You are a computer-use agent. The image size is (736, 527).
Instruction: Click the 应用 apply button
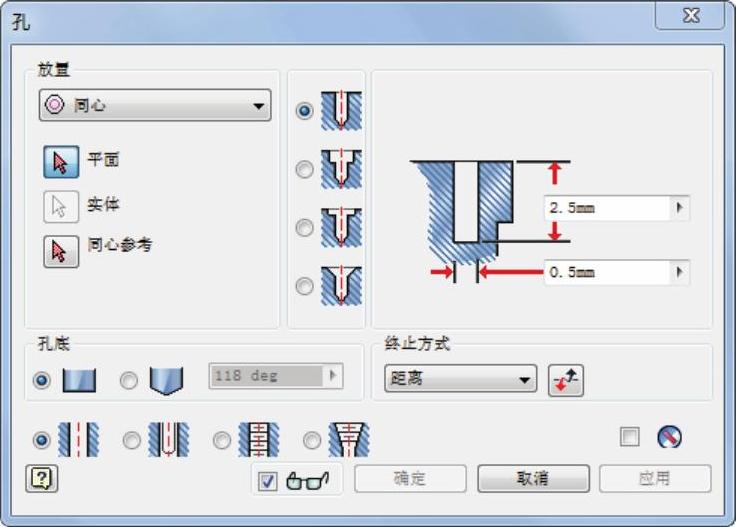coord(655,479)
